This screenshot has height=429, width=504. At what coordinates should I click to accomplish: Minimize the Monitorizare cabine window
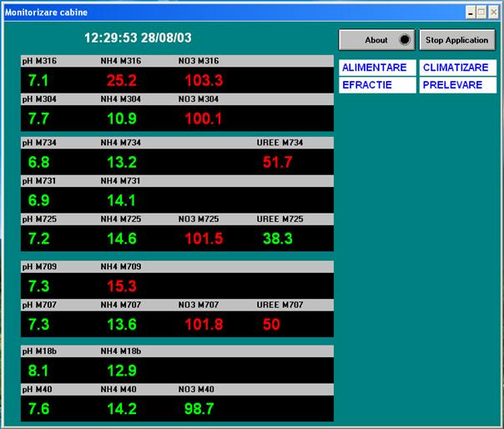pos(471,13)
